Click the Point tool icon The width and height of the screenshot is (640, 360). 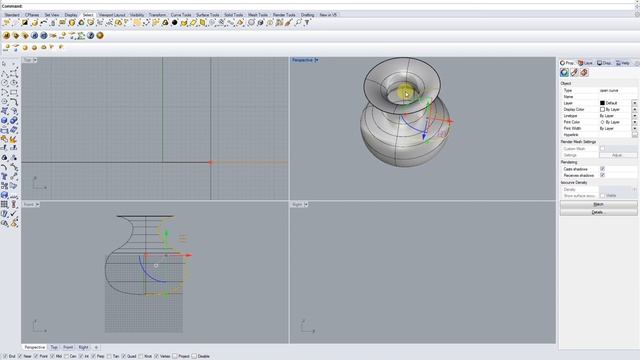pyautogui.click(x=13, y=64)
